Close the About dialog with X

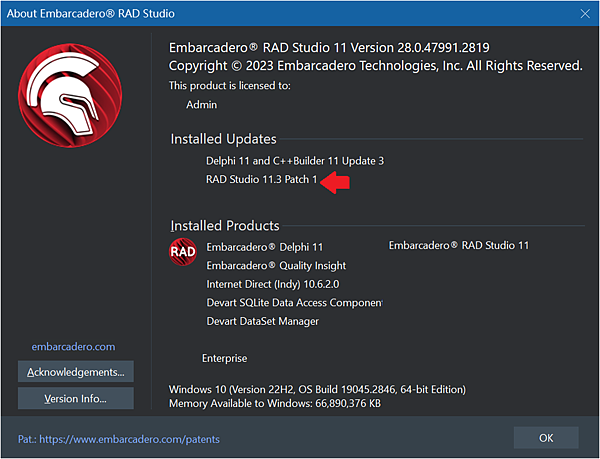tap(584, 13)
